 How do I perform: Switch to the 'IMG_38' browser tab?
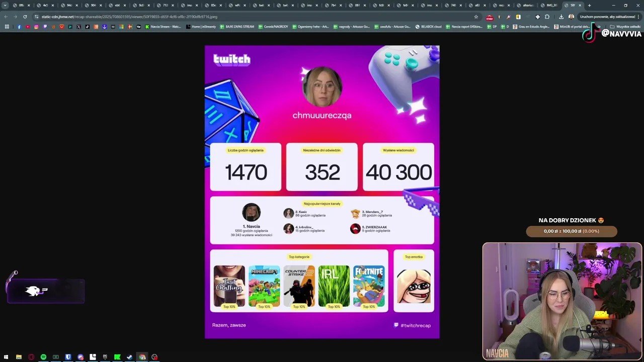click(x=549, y=5)
